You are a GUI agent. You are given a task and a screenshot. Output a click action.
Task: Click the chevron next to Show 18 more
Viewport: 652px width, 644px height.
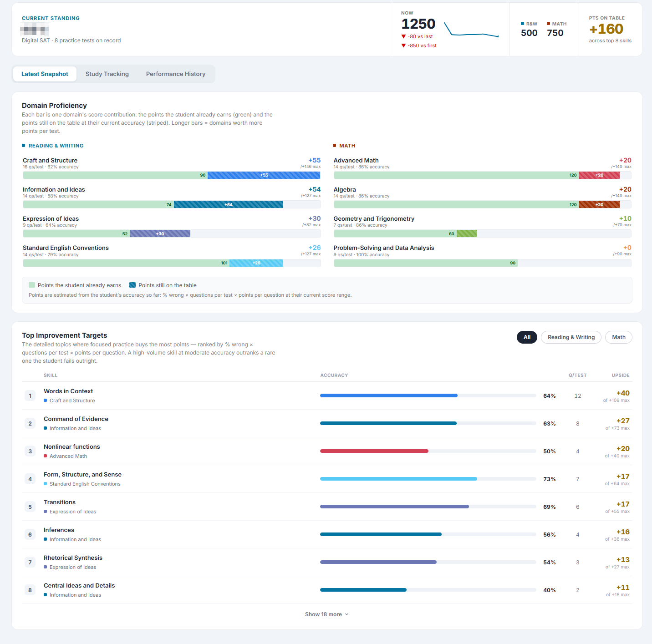347,614
